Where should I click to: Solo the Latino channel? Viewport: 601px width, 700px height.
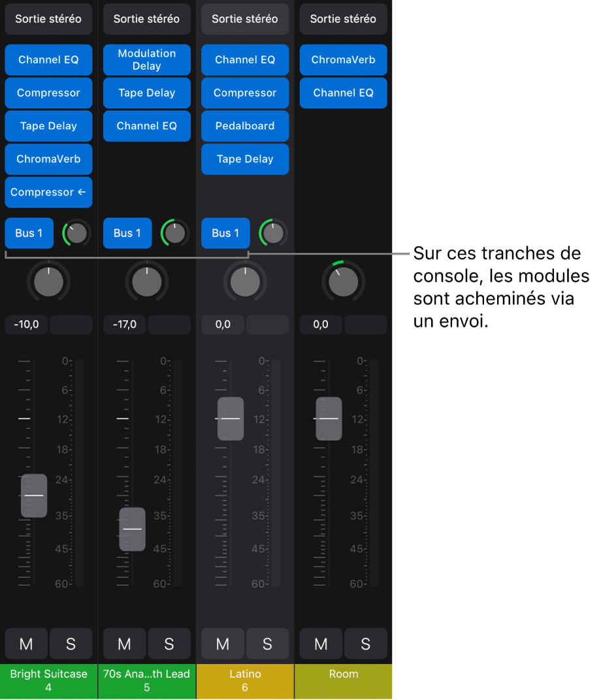267,644
